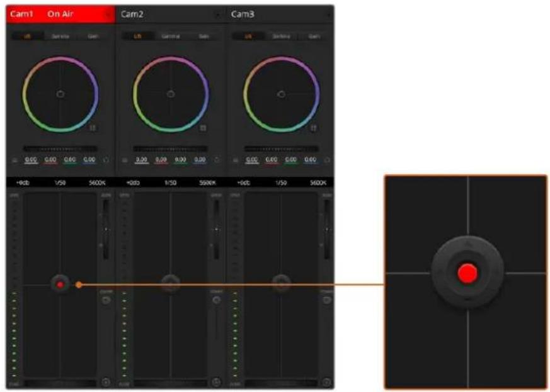Click the round button at bottom of Cam2 panel
Screen dimensions: 550x392
click(x=217, y=382)
